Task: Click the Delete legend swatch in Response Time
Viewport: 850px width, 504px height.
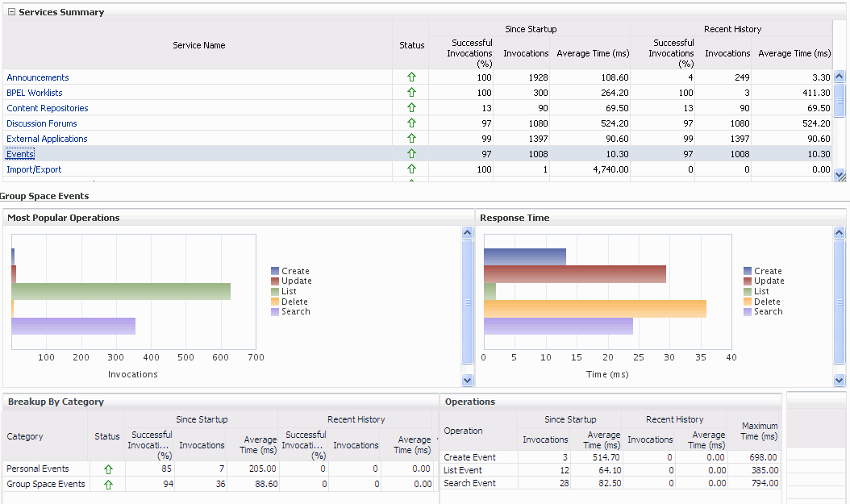Action: pos(748,302)
